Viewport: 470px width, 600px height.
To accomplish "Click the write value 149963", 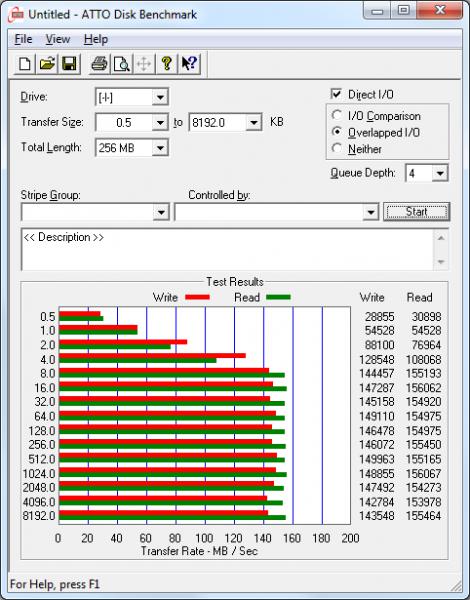I will (x=377, y=459).
